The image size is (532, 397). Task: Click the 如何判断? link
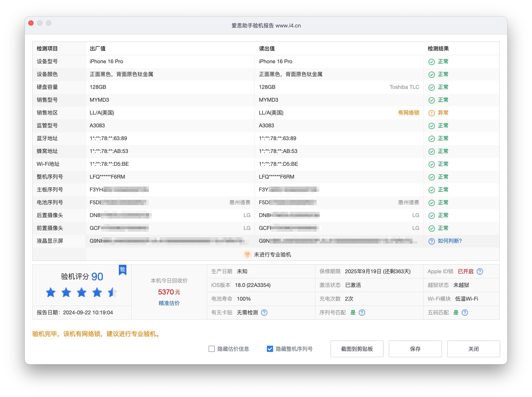449,241
